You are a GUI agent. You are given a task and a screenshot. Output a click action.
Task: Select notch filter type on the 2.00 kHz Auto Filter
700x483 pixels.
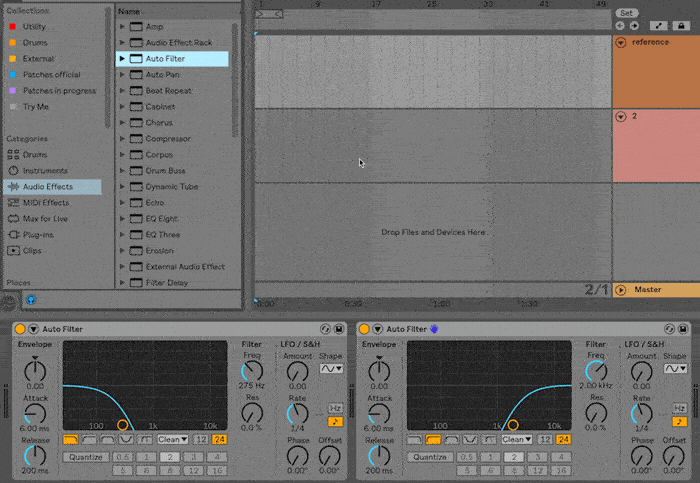click(x=470, y=440)
